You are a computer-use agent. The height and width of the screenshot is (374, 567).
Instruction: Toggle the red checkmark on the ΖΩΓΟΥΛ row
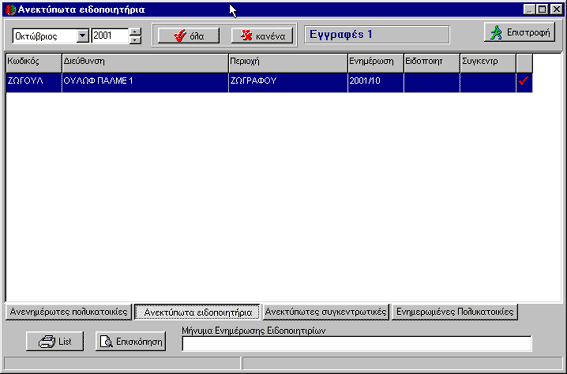pyautogui.click(x=524, y=81)
